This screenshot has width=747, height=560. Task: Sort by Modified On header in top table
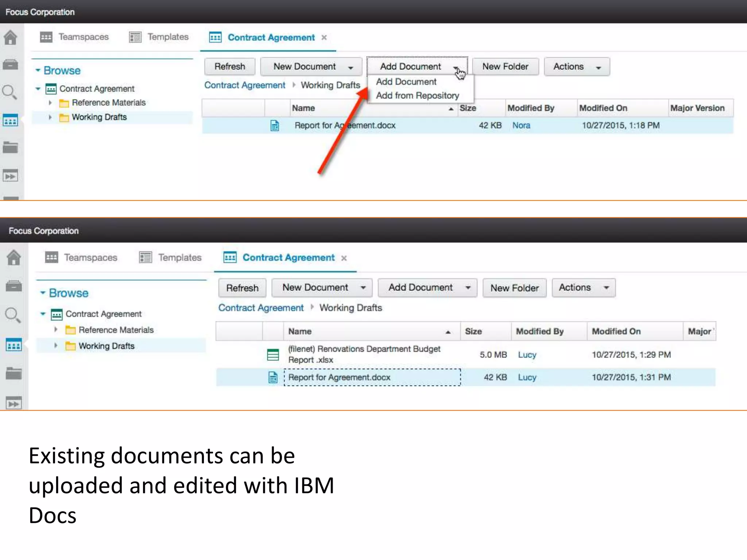[623, 108]
